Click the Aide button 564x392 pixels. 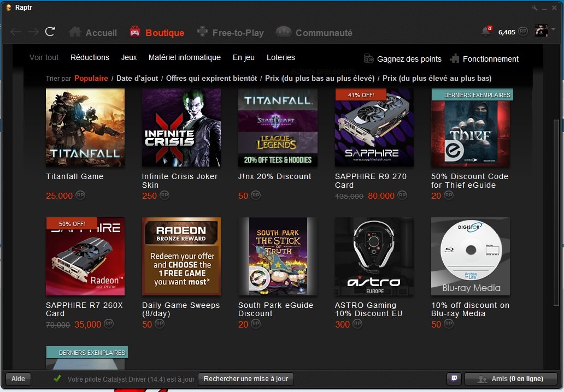tap(18, 379)
